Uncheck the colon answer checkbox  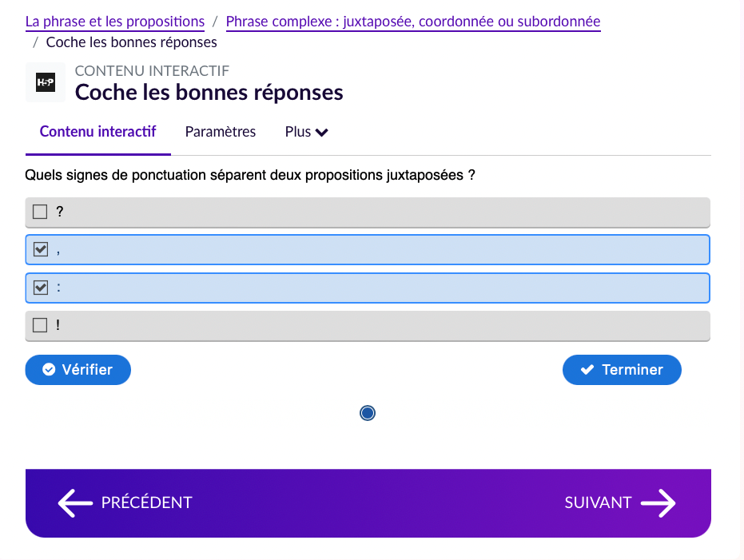[40, 288]
